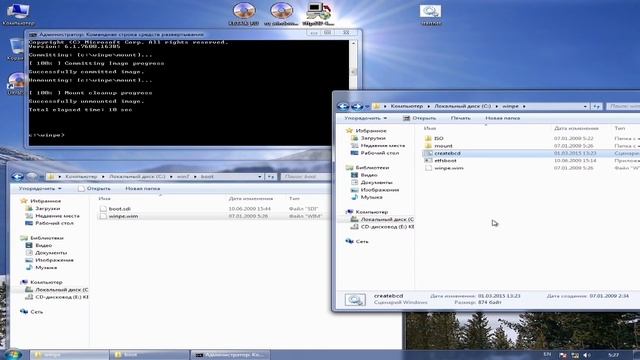Open Упорядочить dropdown in winpe window
Image resolution: width=640 pixels, height=360 pixels.
click(365, 118)
